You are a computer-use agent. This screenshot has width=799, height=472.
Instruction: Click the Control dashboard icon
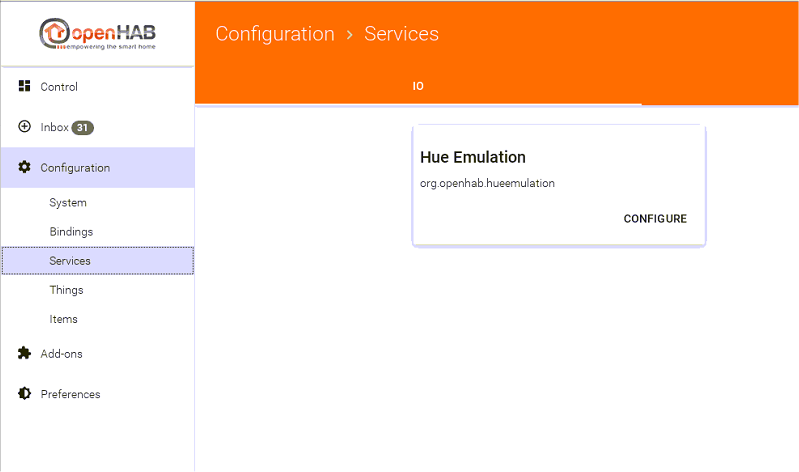pos(25,87)
